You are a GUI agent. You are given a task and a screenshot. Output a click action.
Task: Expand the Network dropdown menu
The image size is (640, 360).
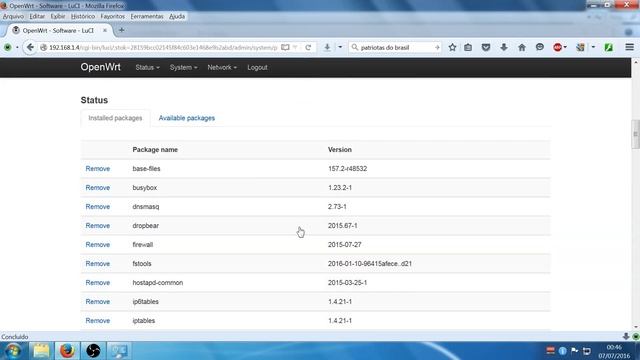tap(222, 67)
